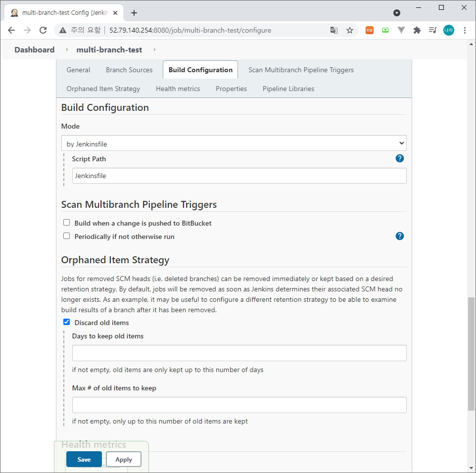Click the browser back arrow
The height and width of the screenshot is (473, 476).
pyautogui.click(x=11, y=30)
